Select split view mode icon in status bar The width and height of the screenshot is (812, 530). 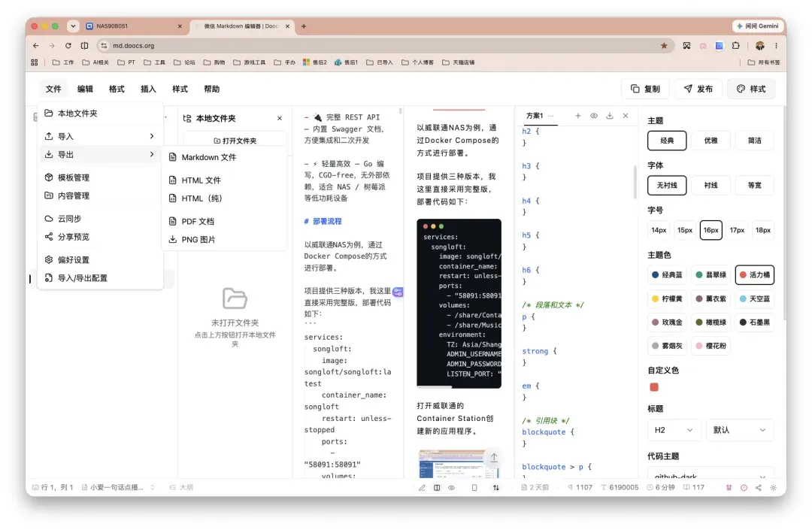click(437, 488)
